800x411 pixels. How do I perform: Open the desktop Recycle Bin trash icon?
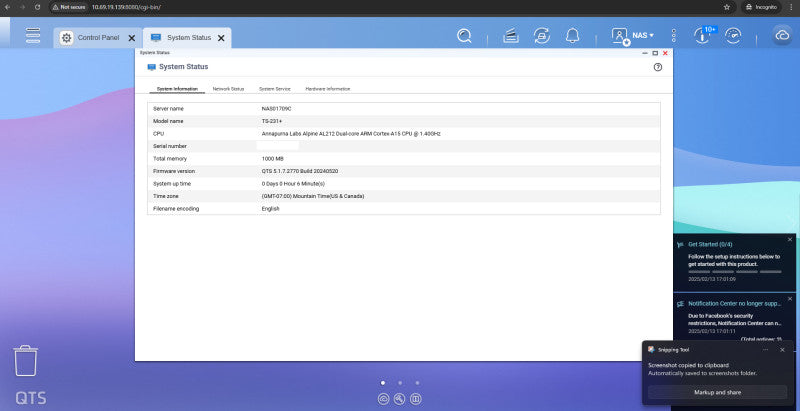(26, 361)
